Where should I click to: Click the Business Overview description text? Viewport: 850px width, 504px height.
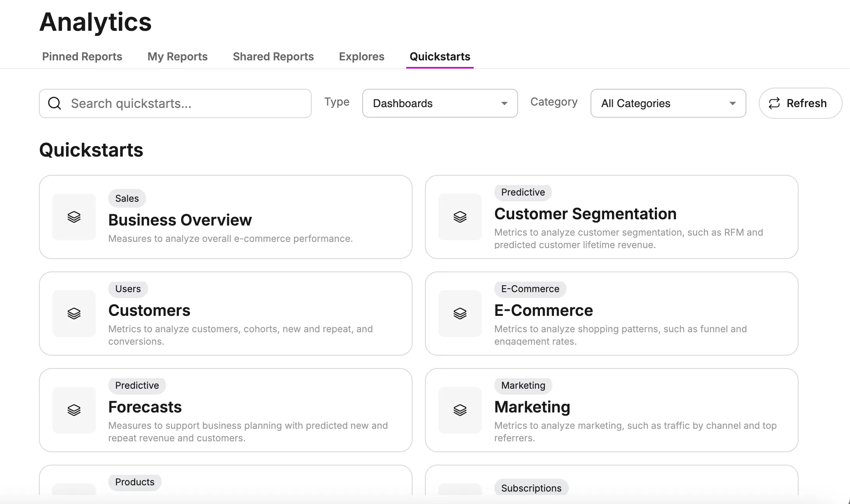pyautogui.click(x=231, y=239)
